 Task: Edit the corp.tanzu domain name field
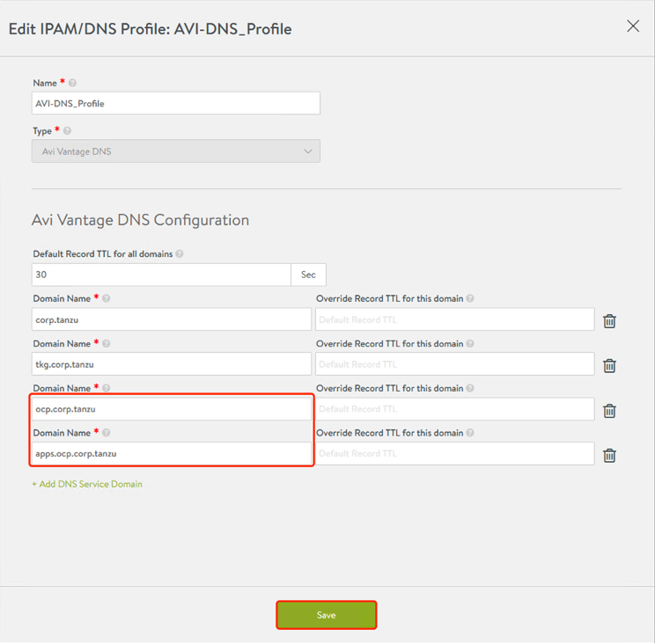pyautogui.click(x=172, y=319)
